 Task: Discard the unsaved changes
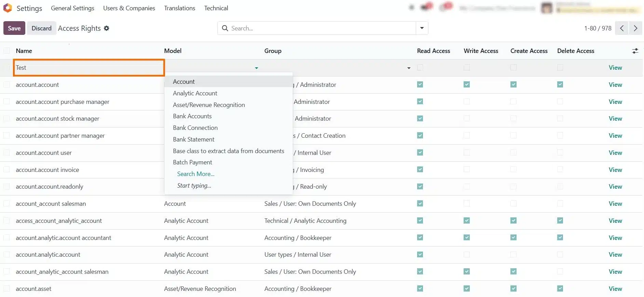pyautogui.click(x=42, y=28)
